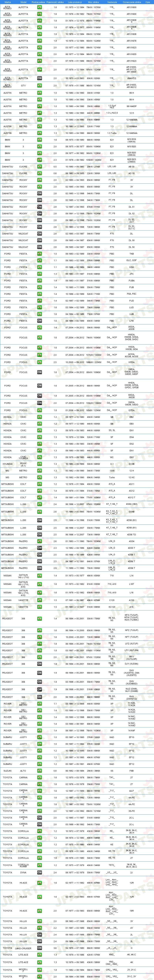154x980 pixels.
Task: Select engine code 'EN4' for Honda Civic
Action: coord(132,437)
